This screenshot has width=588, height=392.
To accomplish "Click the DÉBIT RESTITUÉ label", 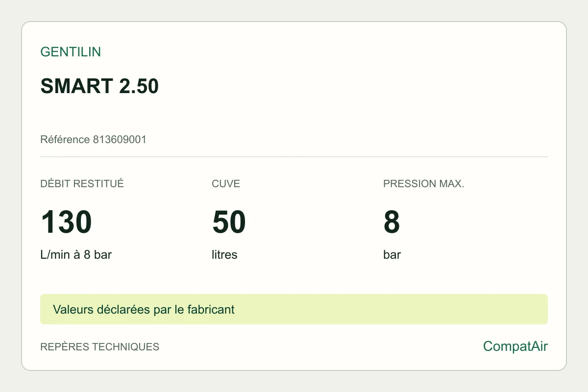I will (82, 184).
